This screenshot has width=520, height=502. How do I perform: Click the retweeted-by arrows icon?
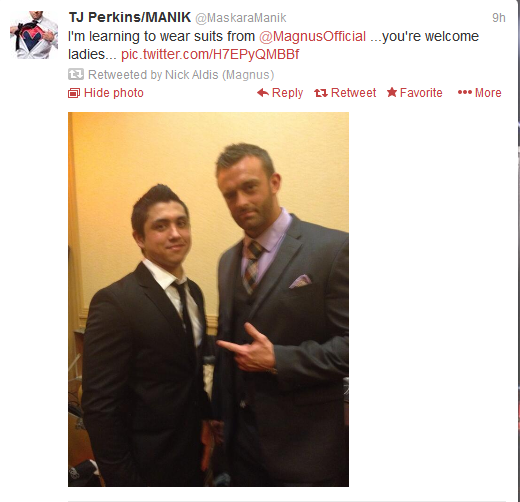pos(76,74)
